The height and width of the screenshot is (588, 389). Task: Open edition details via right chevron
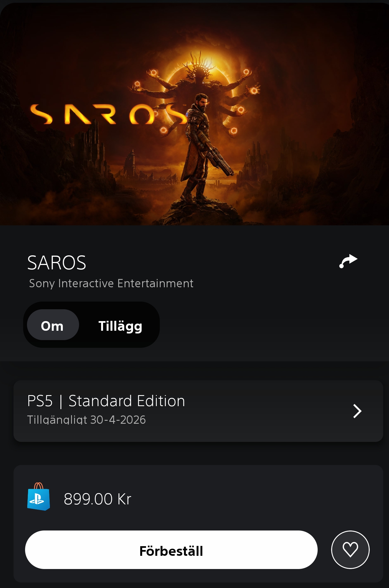[x=357, y=411]
